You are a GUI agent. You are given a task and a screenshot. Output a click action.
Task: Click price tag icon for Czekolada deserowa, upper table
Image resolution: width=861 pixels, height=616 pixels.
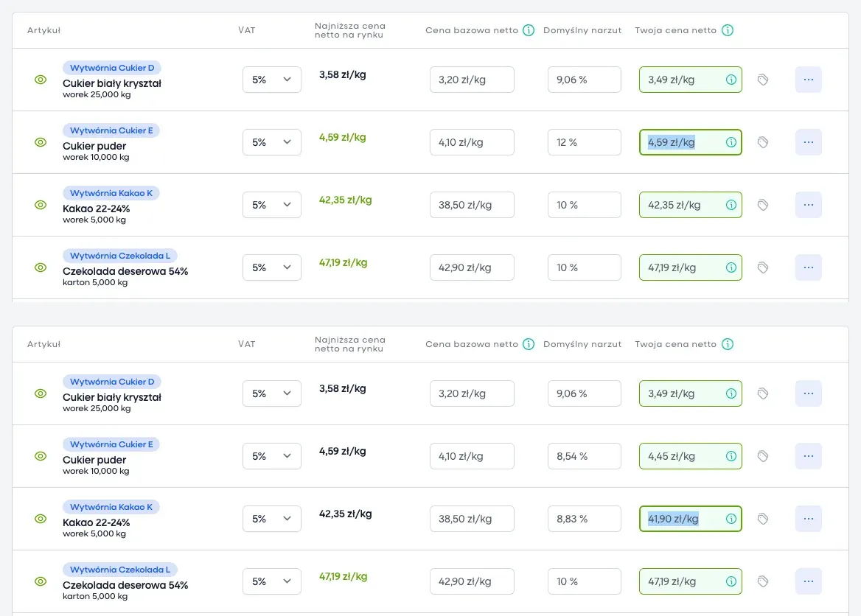click(763, 267)
